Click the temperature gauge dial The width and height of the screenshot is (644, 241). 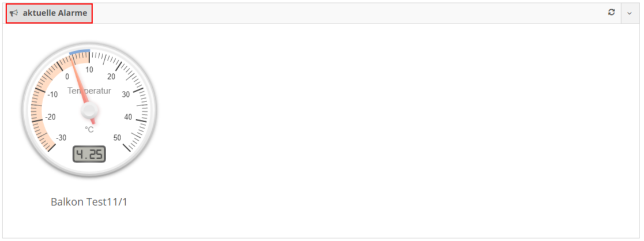tap(89, 110)
